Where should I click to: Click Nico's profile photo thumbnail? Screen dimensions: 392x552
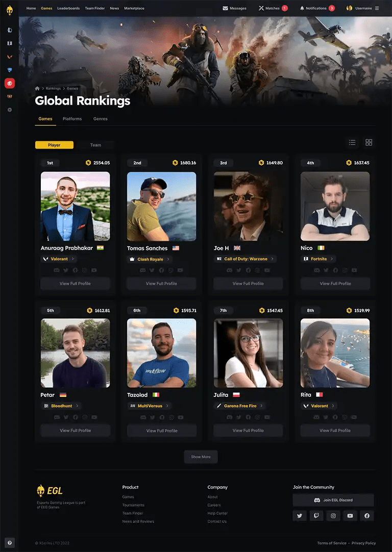(335, 206)
